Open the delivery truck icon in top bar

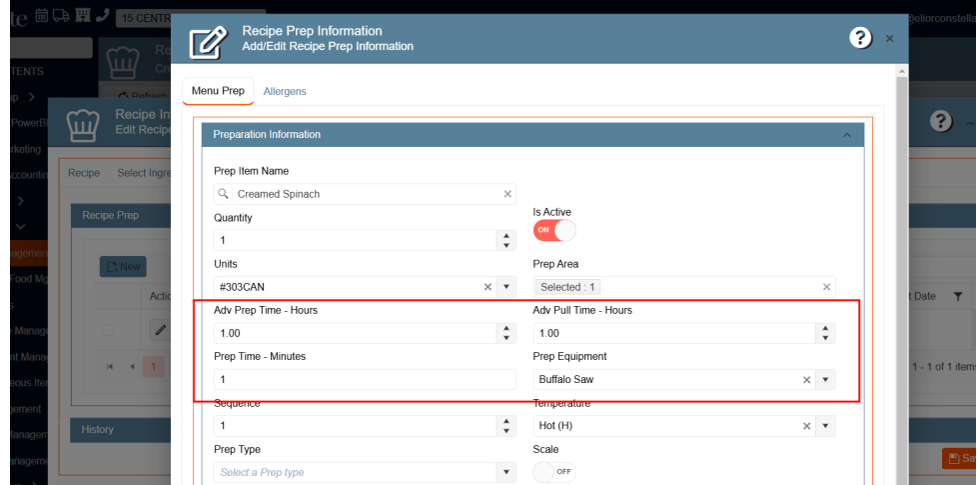click(x=61, y=16)
